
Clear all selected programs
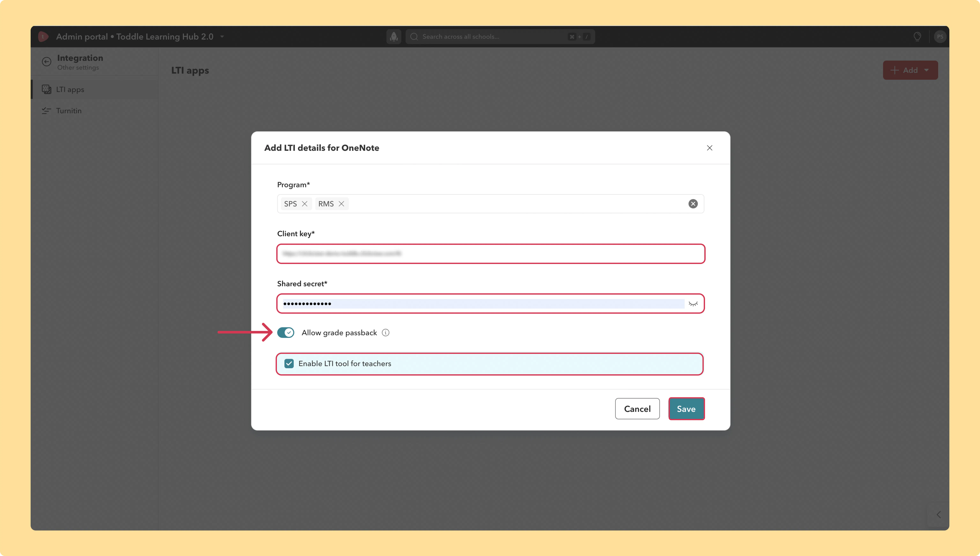coord(693,204)
